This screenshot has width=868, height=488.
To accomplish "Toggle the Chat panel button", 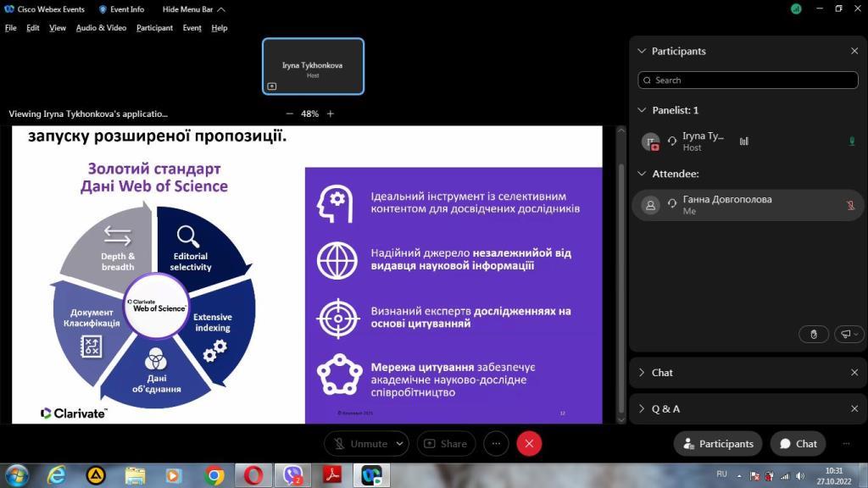I will pos(798,443).
